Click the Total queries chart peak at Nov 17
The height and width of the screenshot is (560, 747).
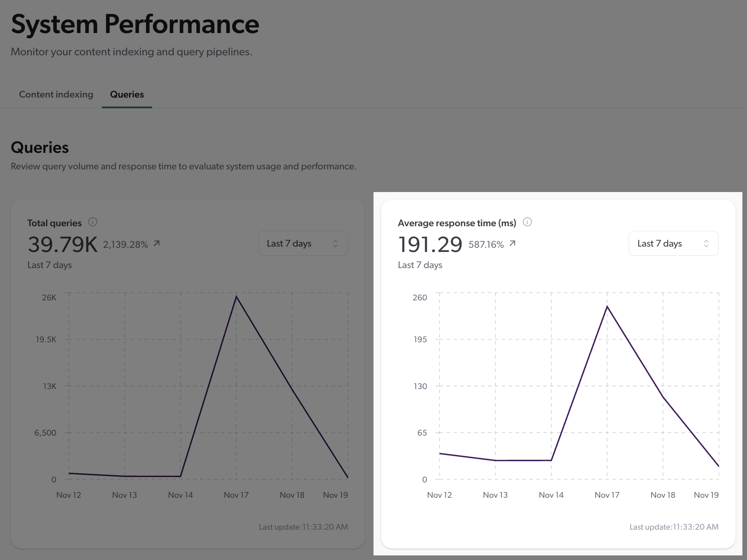pos(236,296)
